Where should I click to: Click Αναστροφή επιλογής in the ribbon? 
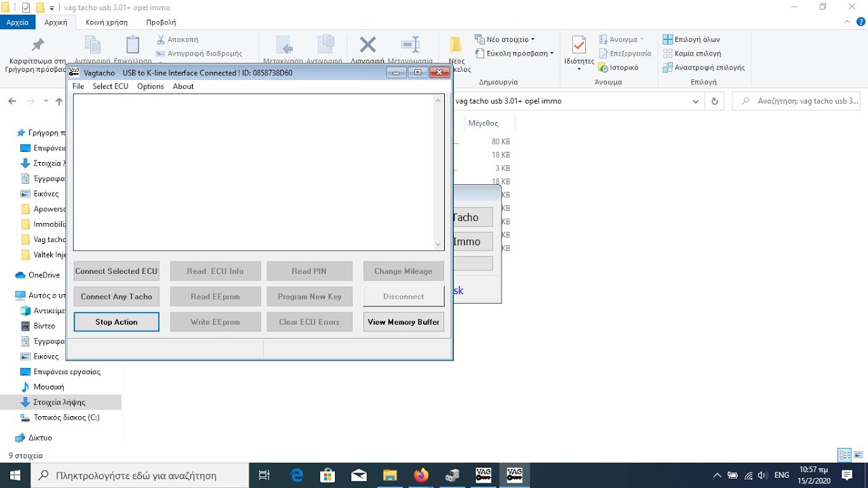pos(704,67)
